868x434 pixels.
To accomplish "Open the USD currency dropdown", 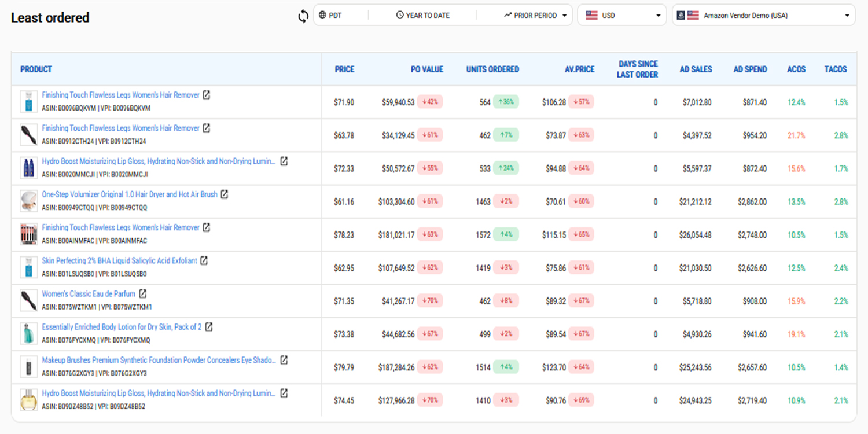I will [623, 16].
